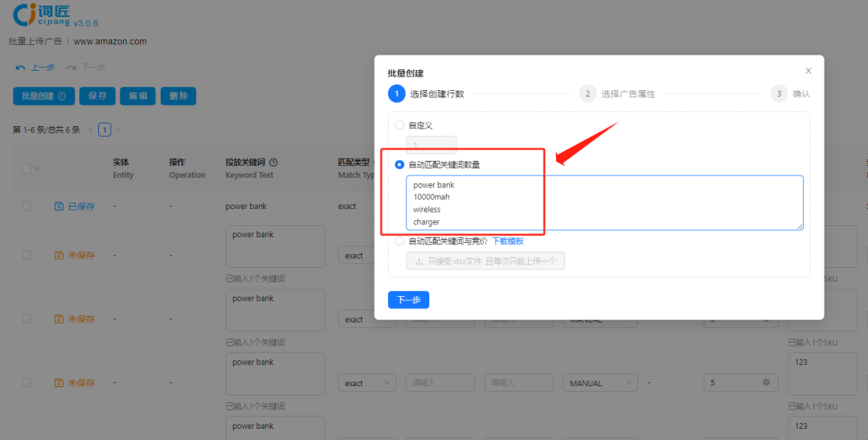Click step 1 选择创建行数
Viewport: 868px width, 440px height.
point(426,93)
